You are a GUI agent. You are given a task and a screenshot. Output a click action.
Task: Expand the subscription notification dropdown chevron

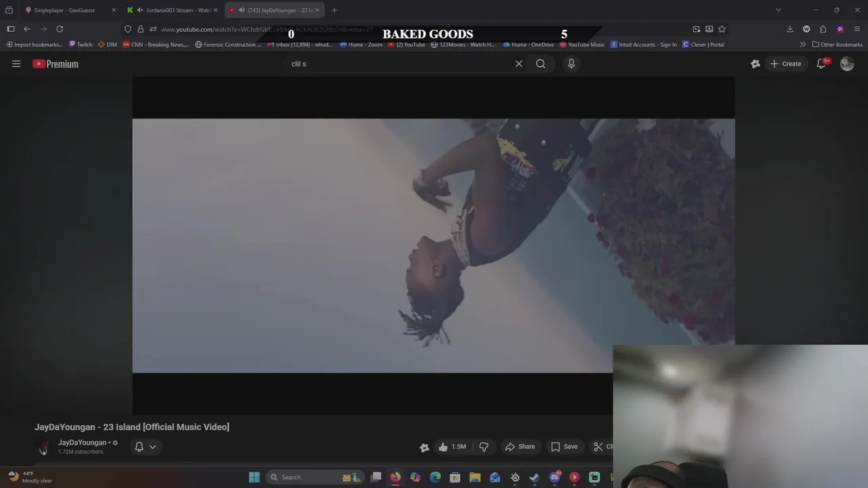153,447
